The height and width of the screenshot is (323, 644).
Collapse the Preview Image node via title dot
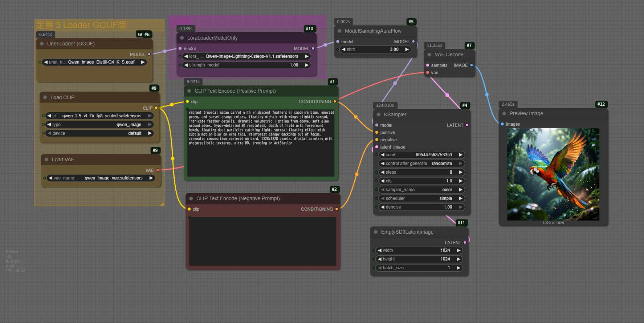pos(504,113)
